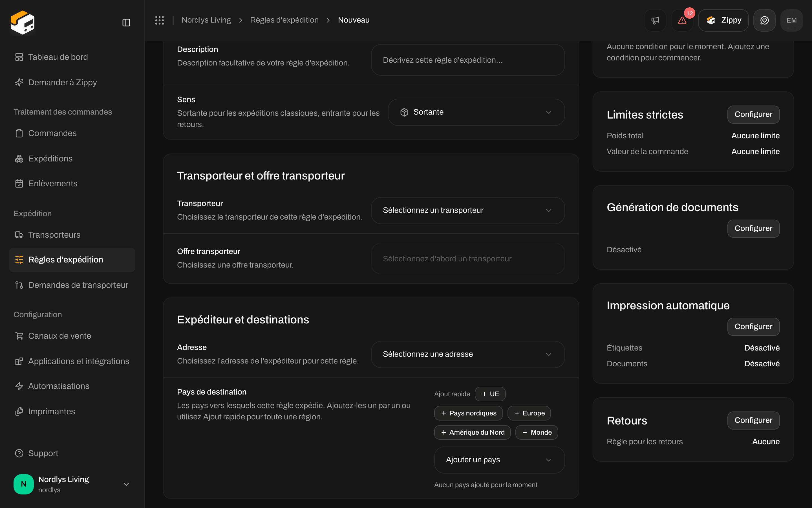The height and width of the screenshot is (508, 812).
Task: Click the Expéditions boxes icon
Action: (x=19, y=159)
